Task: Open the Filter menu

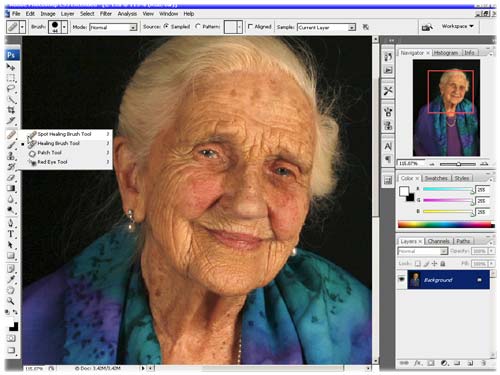Action: 106,14
